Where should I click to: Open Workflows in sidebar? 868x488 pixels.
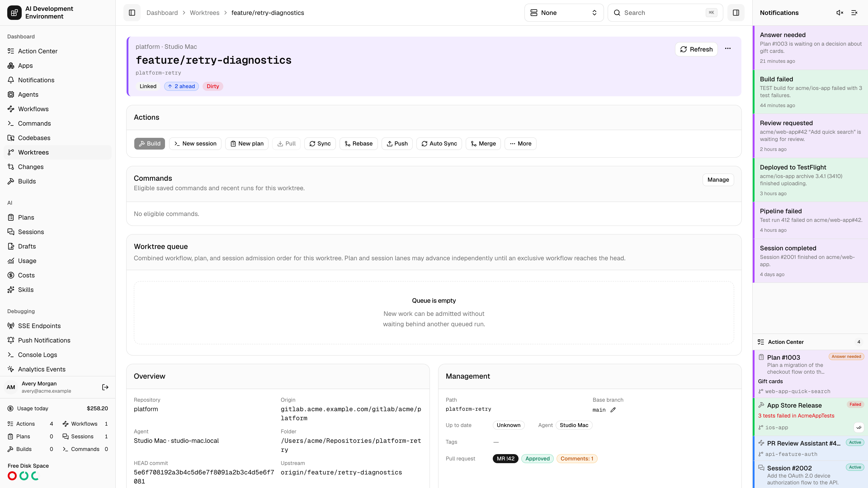(58, 109)
